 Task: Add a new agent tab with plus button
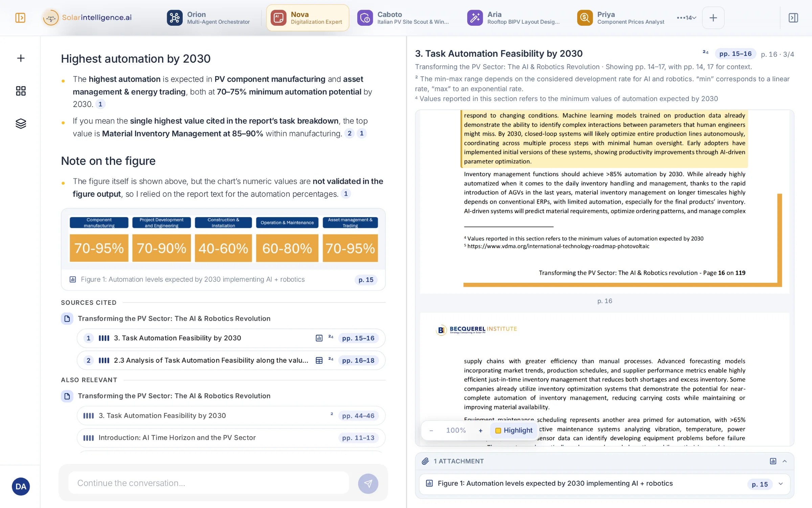pos(713,18)
